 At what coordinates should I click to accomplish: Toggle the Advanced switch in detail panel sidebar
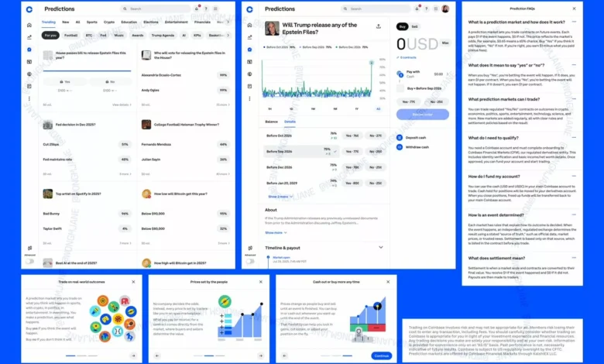tap(250, 259)
